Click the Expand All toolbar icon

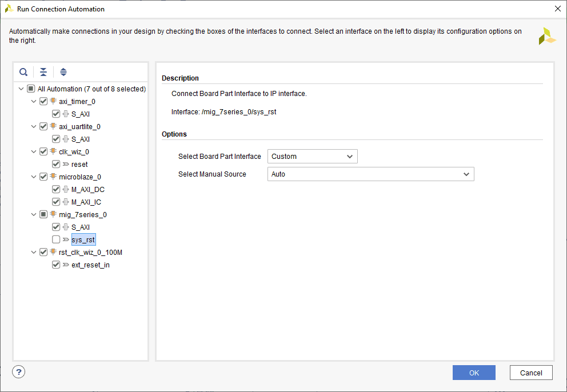tap(63, 72)
